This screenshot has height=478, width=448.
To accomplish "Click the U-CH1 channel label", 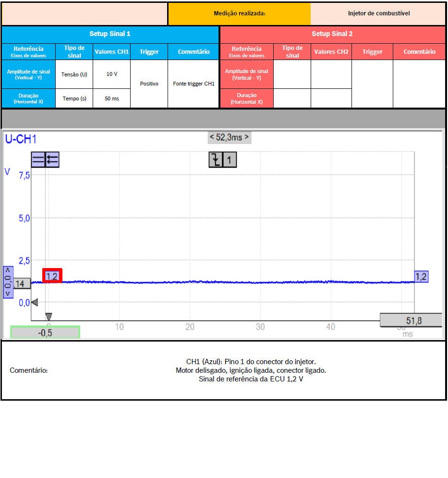I will tap(21, 140).
